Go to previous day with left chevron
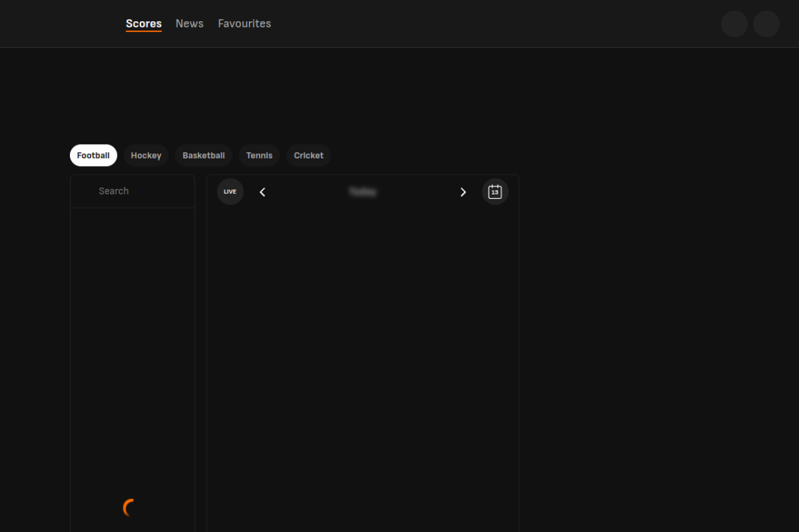 [x=263, y=192]
